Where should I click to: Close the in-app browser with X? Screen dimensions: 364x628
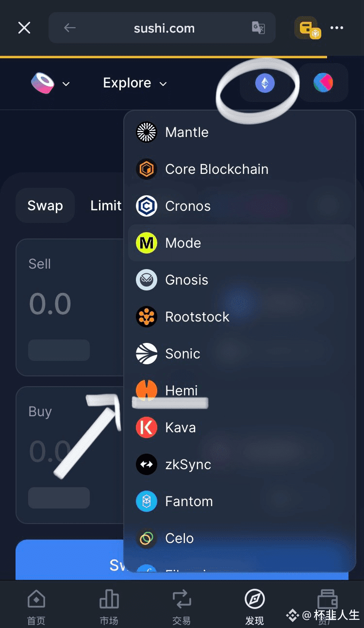[x=24, y=28]
